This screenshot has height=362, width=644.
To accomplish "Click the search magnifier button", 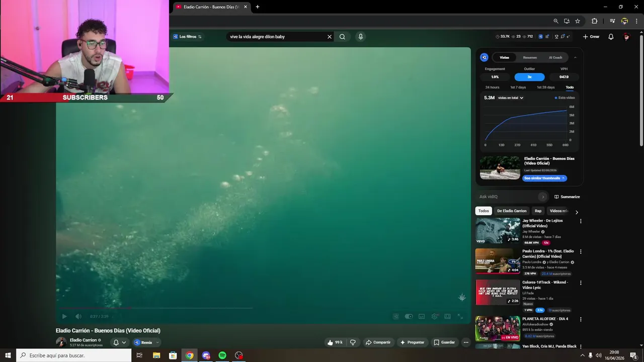I will pyautogui.click(x=342, y=37).
